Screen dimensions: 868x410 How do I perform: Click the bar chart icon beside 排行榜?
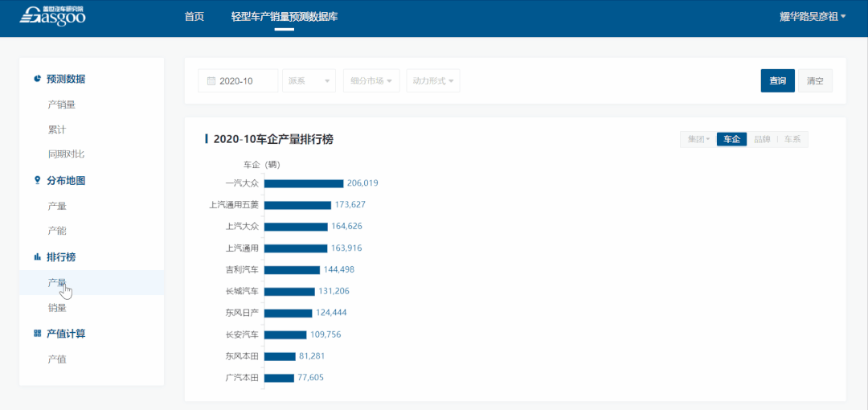38,256
